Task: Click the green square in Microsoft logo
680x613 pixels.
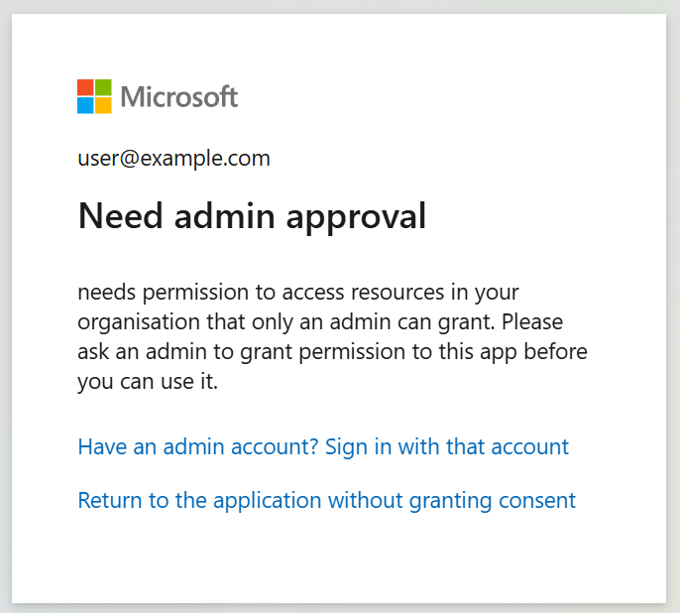Action: coord(104,88)
